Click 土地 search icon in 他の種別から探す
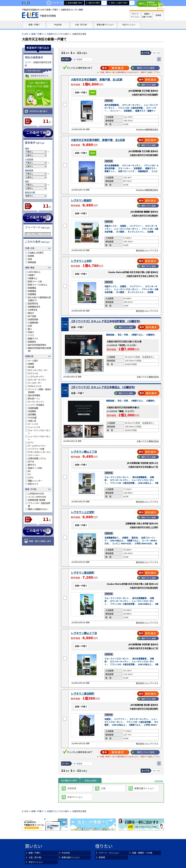 click(x=97, y=788)
